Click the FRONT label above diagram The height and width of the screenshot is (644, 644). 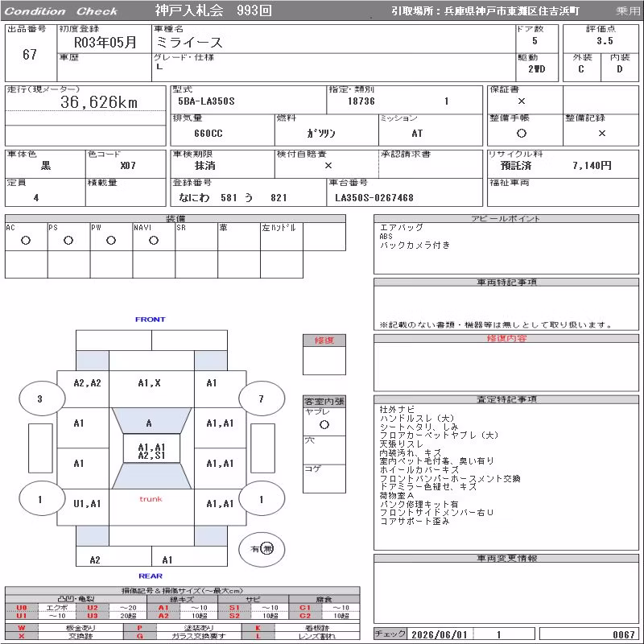(x=151, y=319)
